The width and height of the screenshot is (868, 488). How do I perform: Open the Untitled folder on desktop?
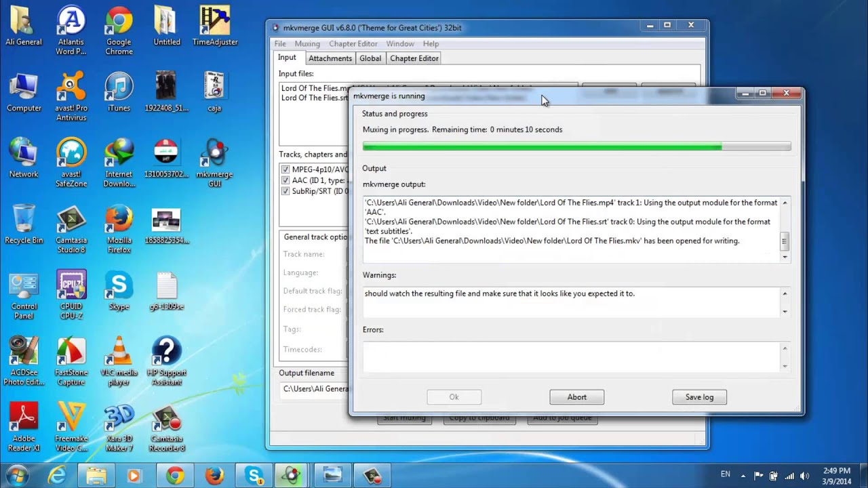point(166,26)
